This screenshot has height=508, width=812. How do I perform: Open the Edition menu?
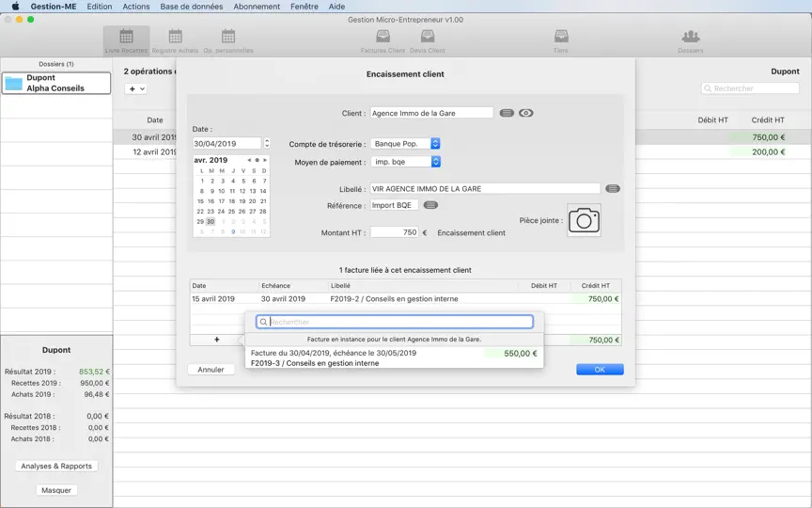[100, 7]
